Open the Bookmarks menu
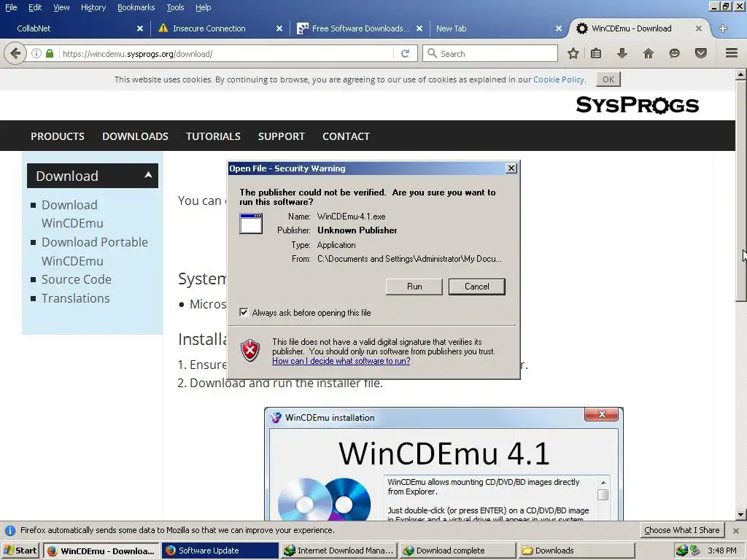Viewport: 747px width, 560px height. 136,7
